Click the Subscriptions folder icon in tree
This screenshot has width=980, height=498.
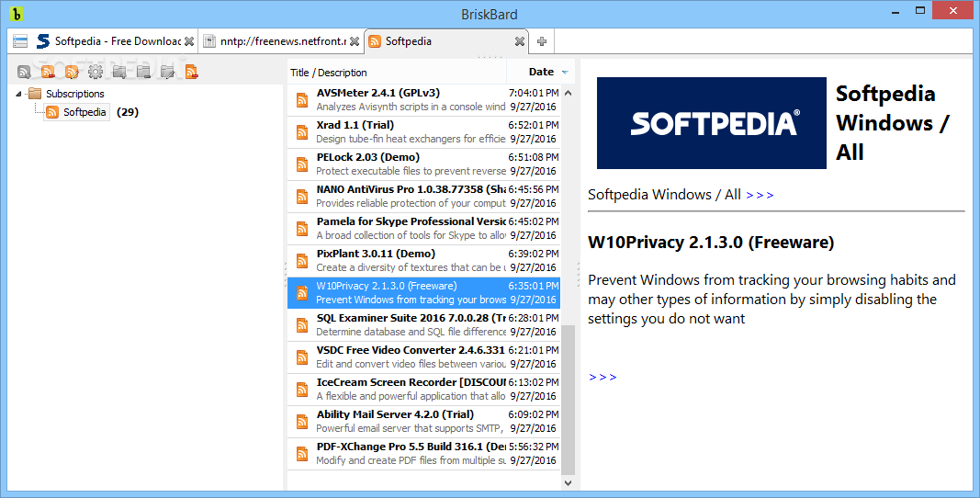tap(34, 94)
